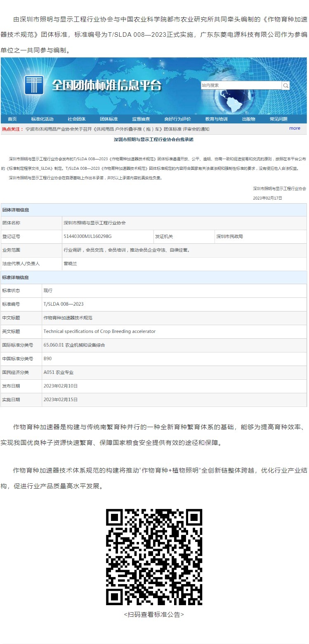
Task: Select registration number 51440300MJL160298G
Action: tap(87, 237)
